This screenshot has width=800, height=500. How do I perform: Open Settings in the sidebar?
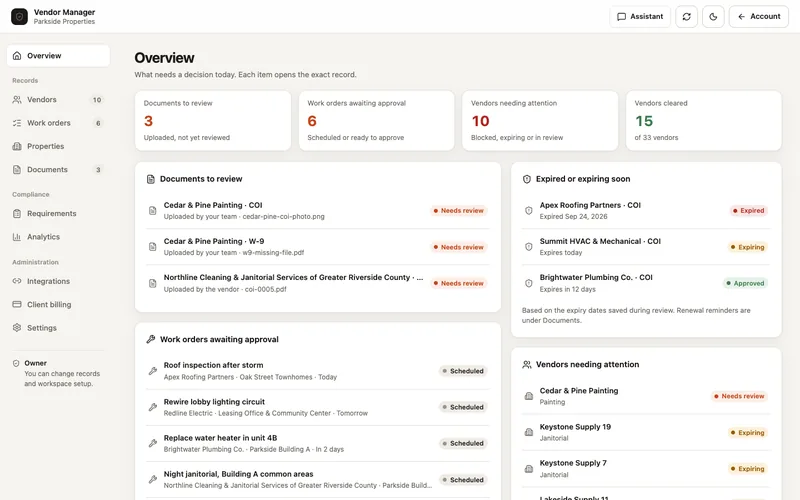click(58, 328)
